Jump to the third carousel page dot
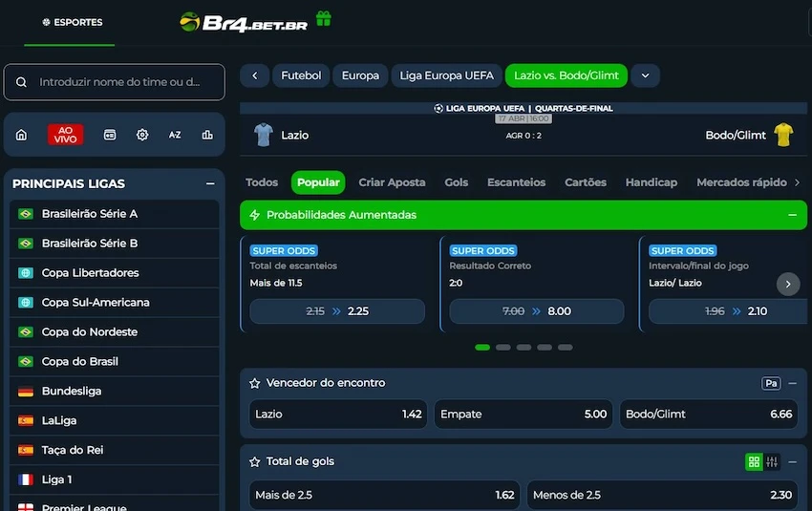The height and width of the screenshot is (511, 812). coord(524,348)
